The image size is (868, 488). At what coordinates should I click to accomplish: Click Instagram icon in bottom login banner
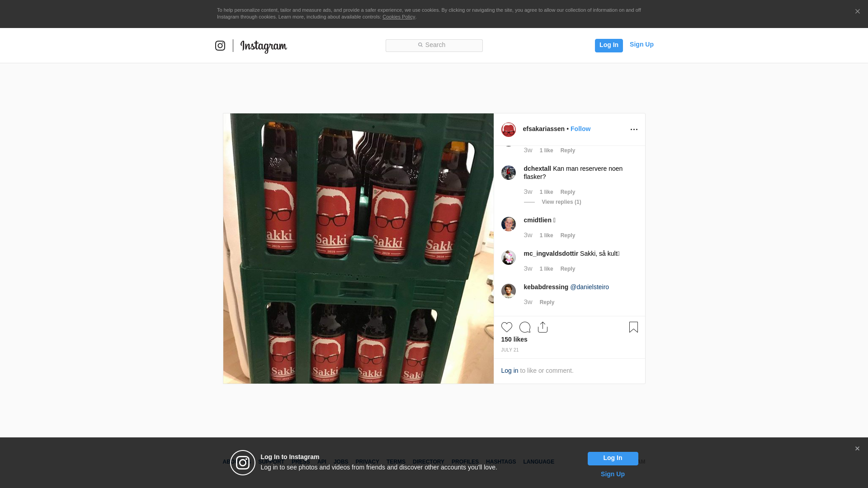[243, 463]
